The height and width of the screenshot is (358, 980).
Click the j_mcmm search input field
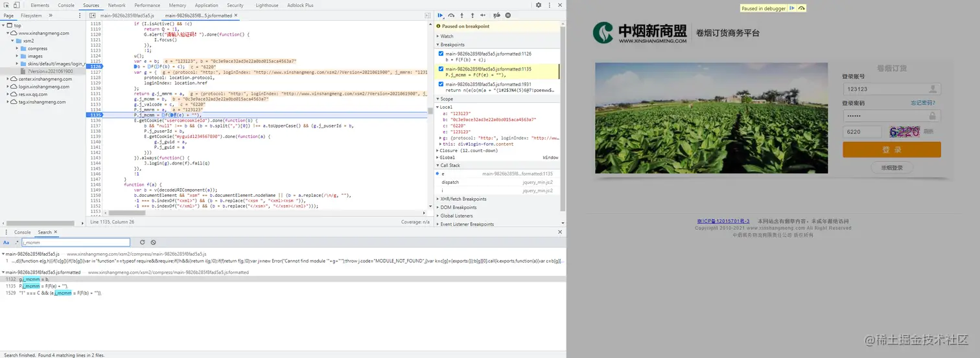75,242
